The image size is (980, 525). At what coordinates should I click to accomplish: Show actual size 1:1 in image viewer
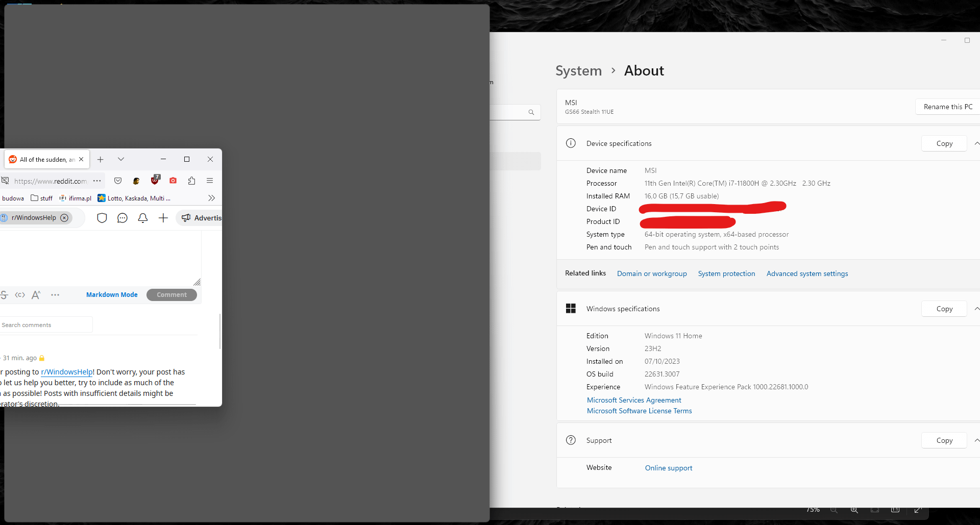[x=895, y=510]
